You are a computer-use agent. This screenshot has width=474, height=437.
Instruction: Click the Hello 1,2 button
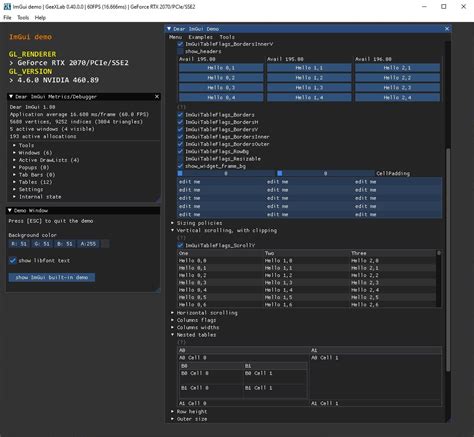(x=309, y=78)
